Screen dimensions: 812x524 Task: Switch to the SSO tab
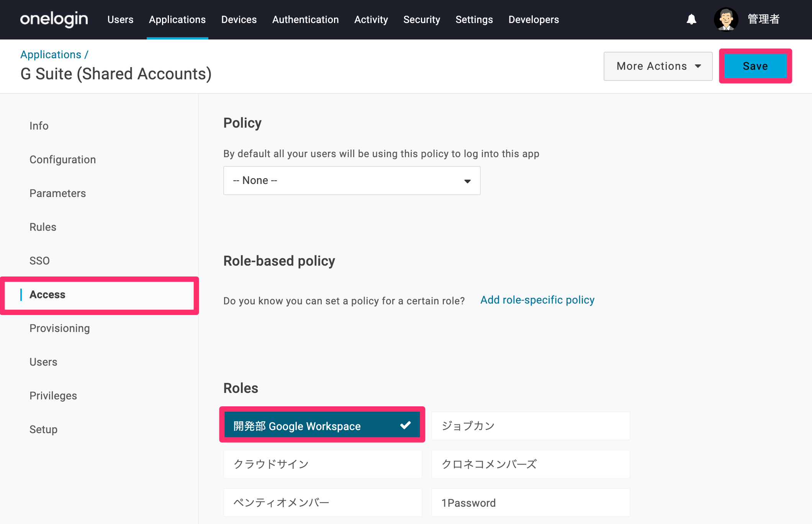[39, 261]
